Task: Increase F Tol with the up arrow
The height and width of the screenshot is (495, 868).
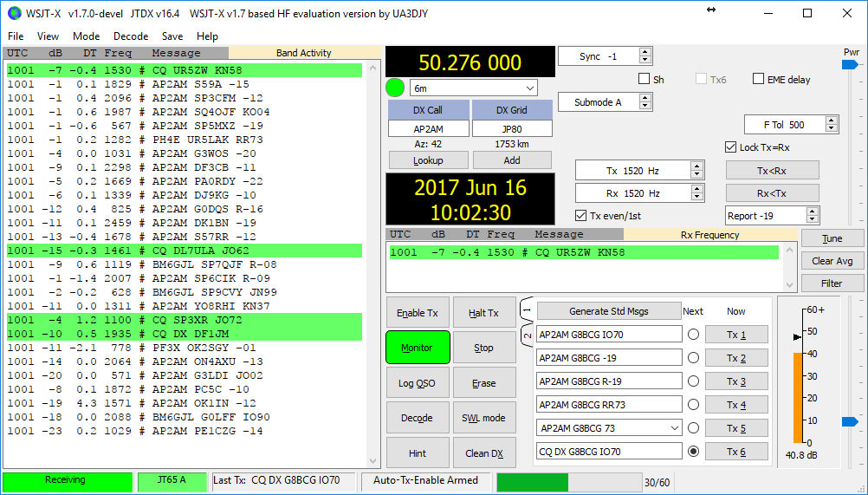Action: [831, 120]
